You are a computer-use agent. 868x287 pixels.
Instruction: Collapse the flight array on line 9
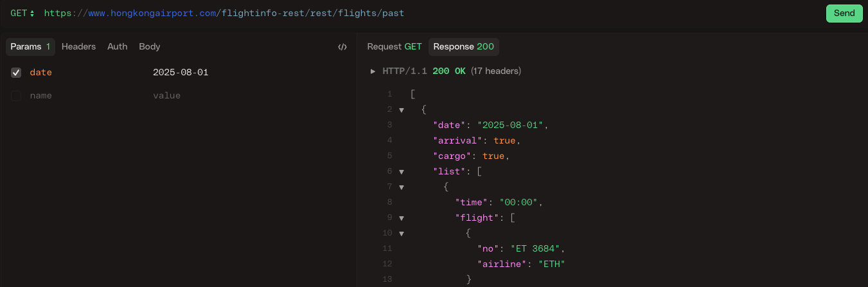click(402, 218)
